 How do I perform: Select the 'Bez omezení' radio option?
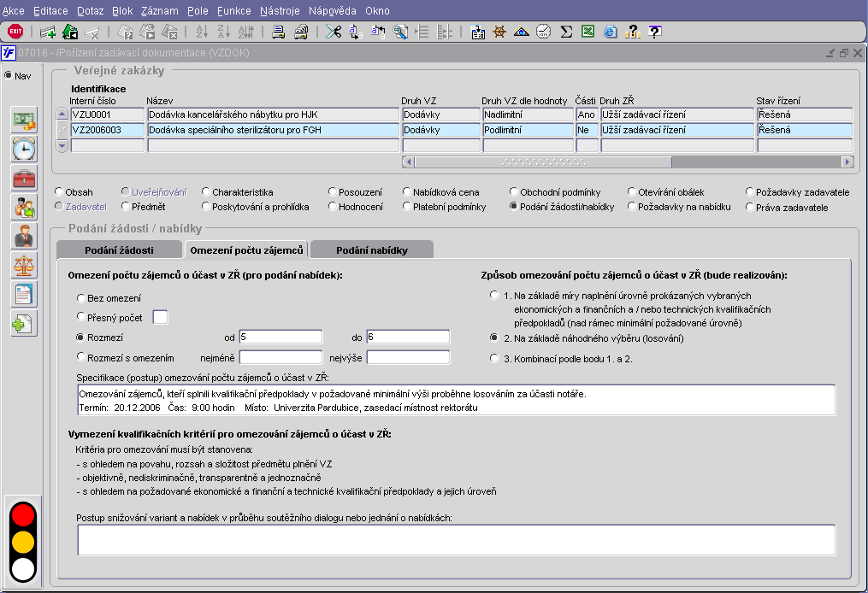(81, 298)
